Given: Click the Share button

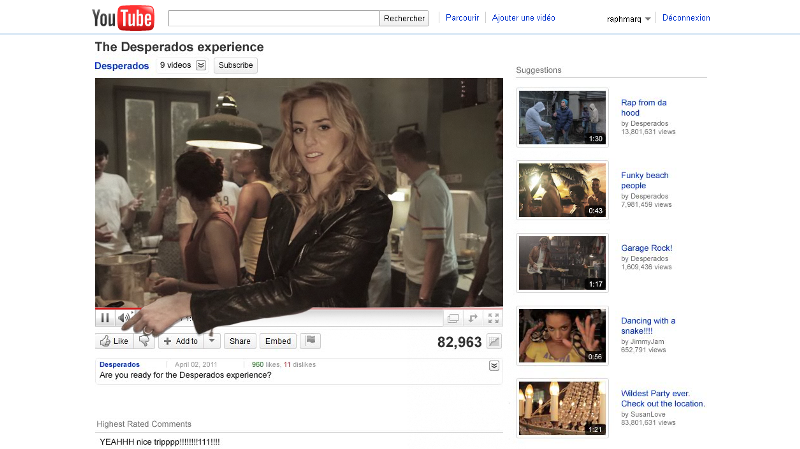Looking at the screenshot, I should [240, 341].
